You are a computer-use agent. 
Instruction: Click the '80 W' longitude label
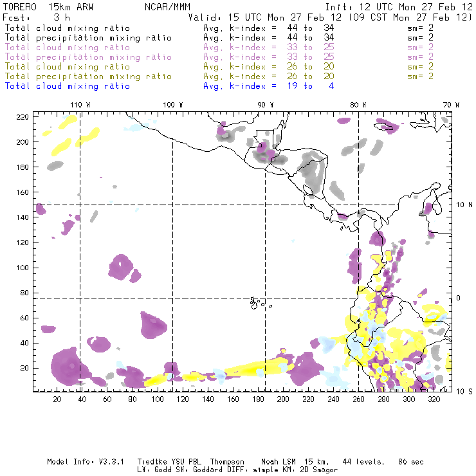(358, 105)
